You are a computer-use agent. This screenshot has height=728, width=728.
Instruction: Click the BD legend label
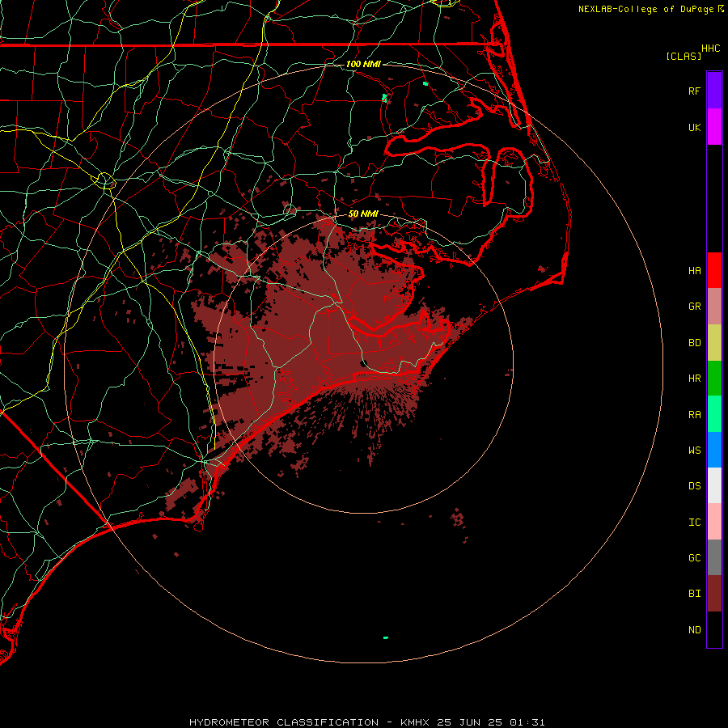click(694, 343)
